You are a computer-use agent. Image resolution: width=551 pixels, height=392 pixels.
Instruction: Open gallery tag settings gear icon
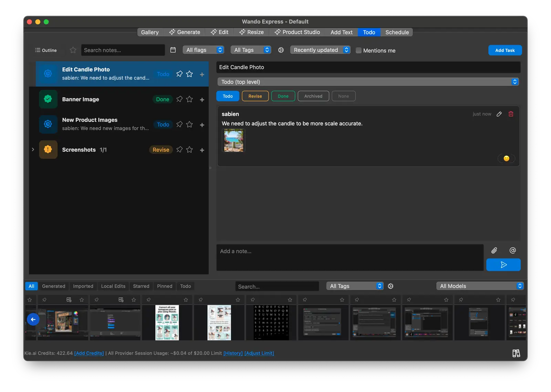391,286
